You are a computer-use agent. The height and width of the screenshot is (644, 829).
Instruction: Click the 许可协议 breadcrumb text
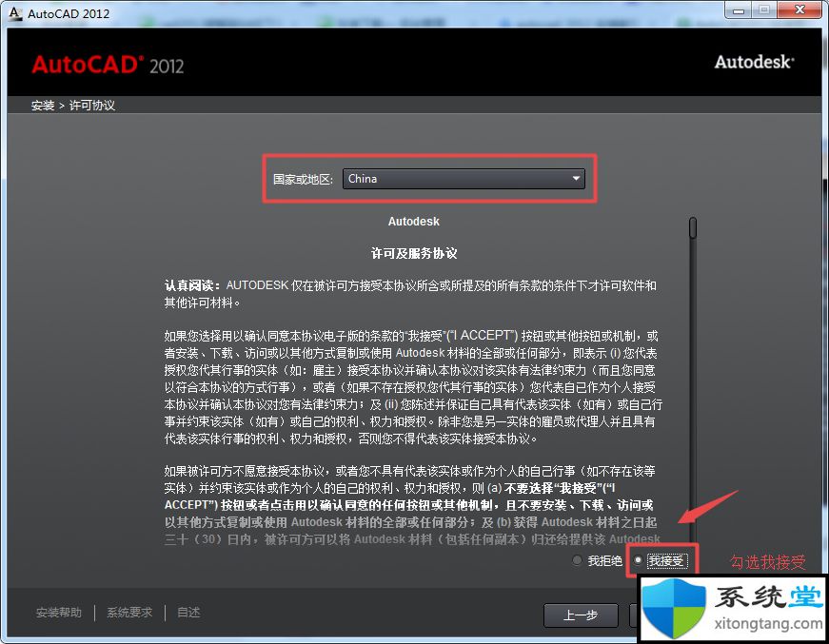tap(92, 106)
